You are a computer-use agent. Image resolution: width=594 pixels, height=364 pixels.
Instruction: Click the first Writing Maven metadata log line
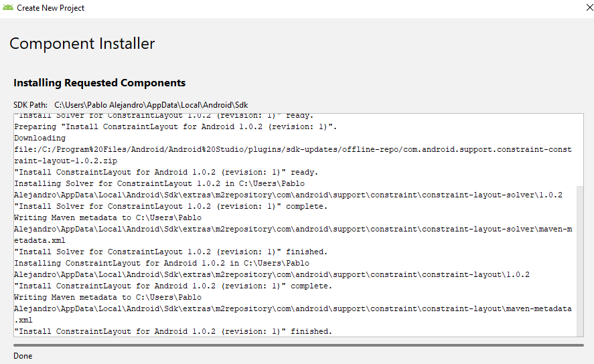point(108,217)
